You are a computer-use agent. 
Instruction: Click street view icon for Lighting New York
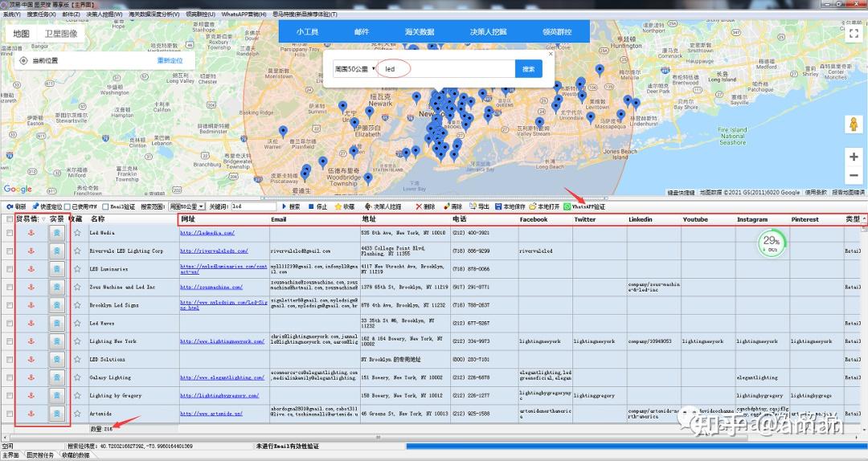pos(56,341)
